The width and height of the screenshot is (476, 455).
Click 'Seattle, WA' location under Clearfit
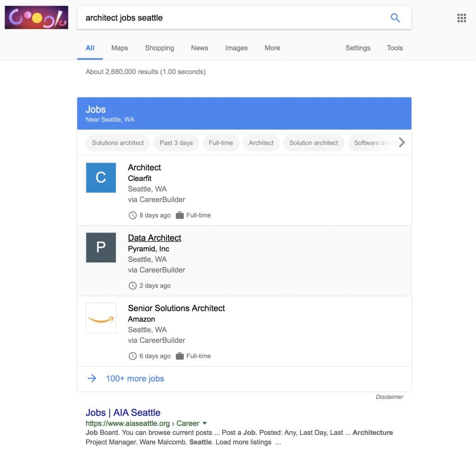pos(147,189)
